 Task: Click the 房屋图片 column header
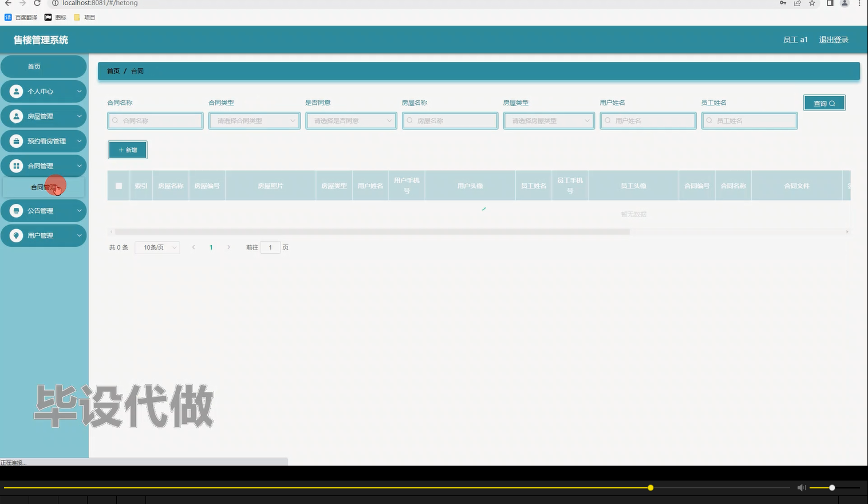pyautogui.click(x=270, y=186)
